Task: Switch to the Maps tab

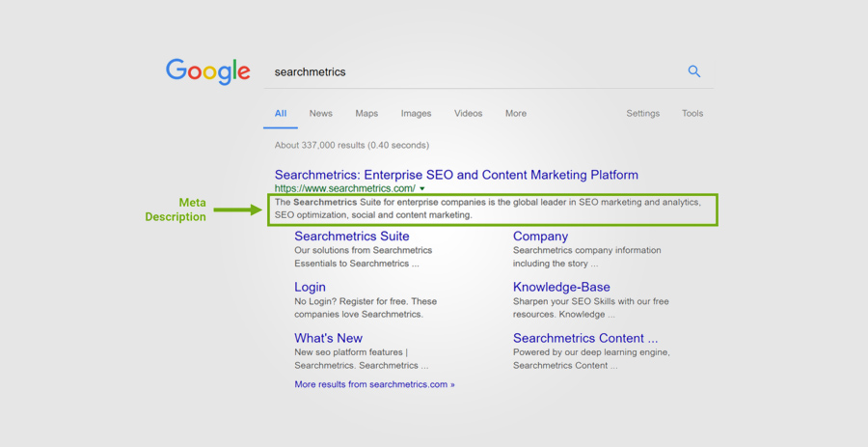Action: (366, 113)
